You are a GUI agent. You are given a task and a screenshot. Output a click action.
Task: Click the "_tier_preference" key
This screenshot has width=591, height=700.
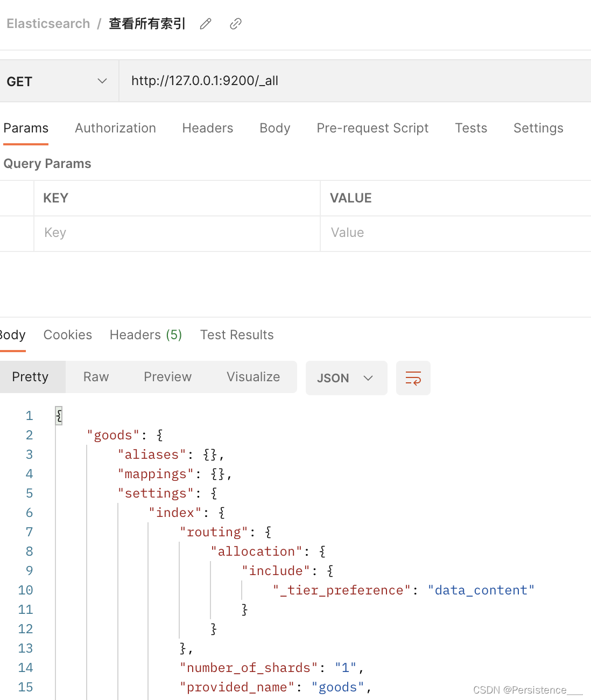coord(342,590)
